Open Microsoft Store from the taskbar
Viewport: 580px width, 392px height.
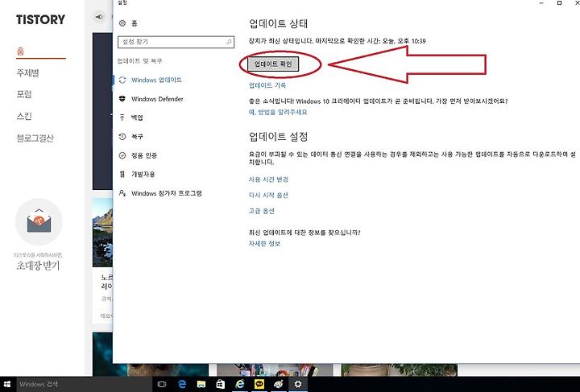[x=221, y=384]
